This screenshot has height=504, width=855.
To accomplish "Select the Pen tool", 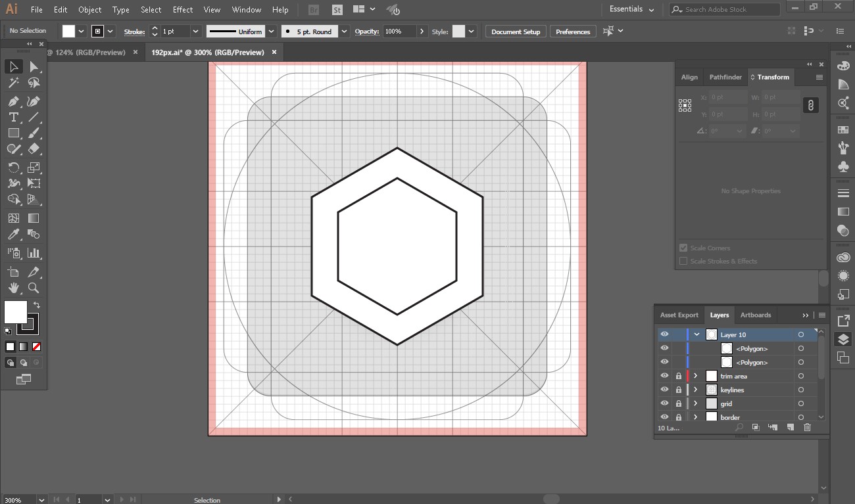I will point(13,101).
